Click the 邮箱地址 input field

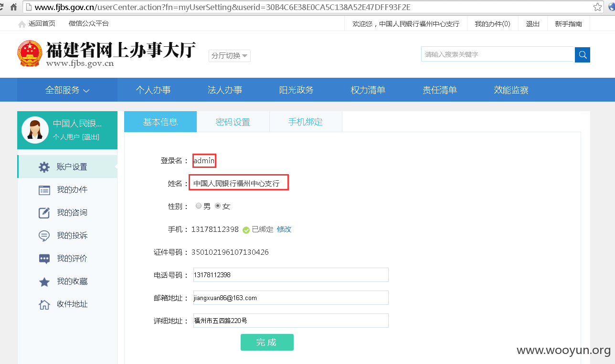[291, 298]
